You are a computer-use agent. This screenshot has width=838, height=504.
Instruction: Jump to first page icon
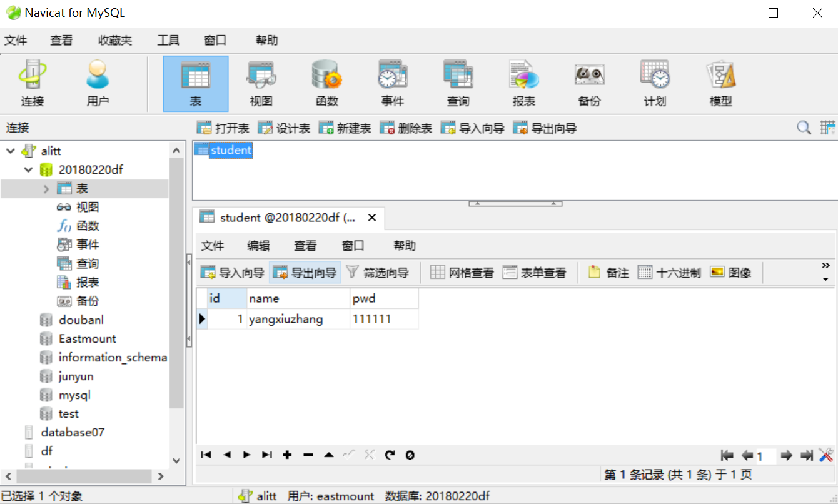[x=727, y=455]
